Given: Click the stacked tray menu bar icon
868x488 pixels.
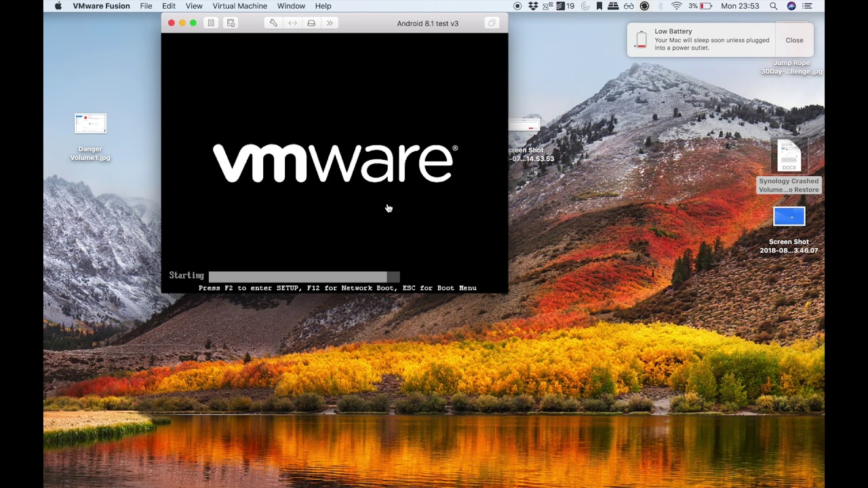Looking at the screenshot, I should coord(614,6).
